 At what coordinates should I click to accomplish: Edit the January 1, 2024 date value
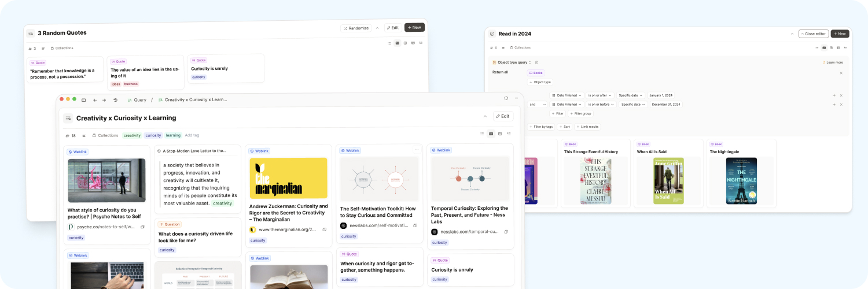[661, 95]
